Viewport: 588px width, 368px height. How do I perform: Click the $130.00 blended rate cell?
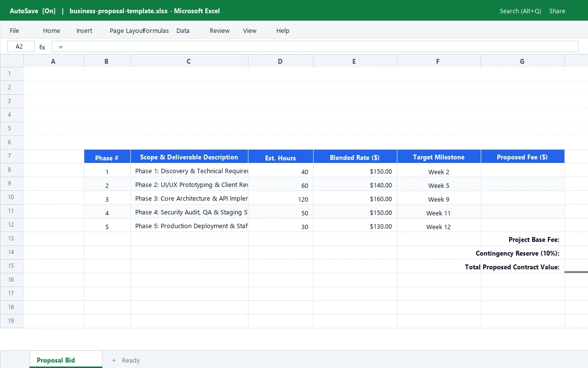[x=355, y=225]
